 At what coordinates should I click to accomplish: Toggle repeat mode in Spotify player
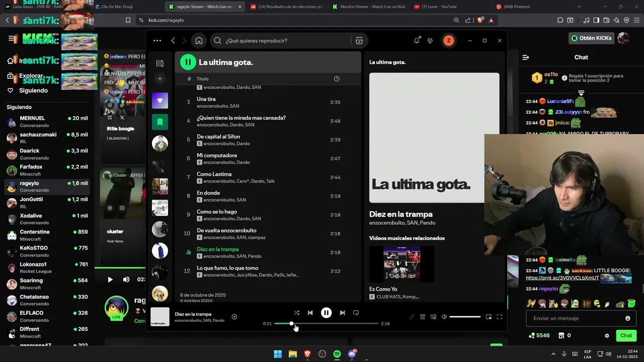click(x=356, y=313)
